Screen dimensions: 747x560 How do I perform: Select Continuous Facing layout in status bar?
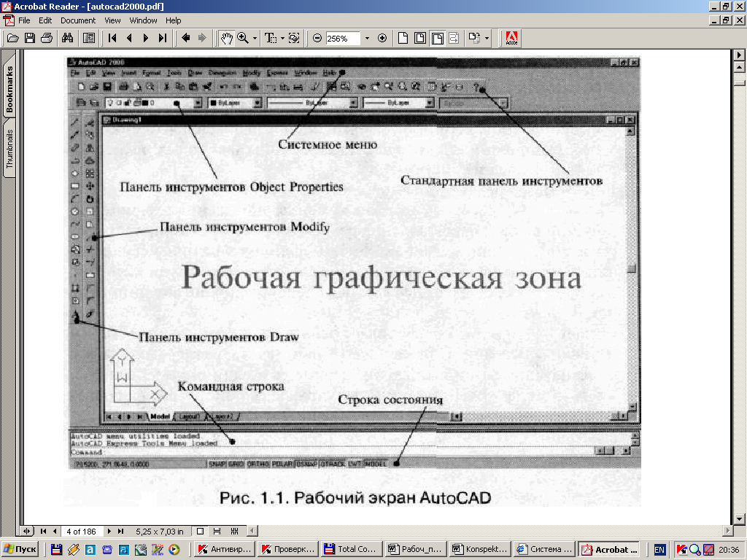click(x=234, y=532)
